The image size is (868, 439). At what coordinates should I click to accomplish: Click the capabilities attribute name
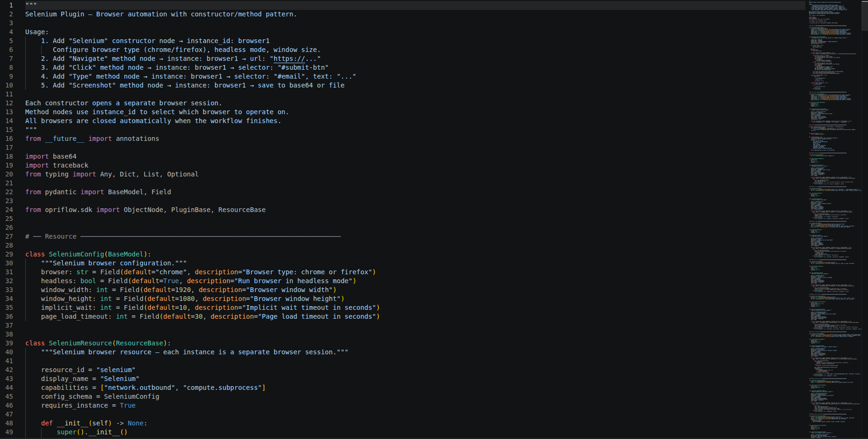click(x=65, y=388)
